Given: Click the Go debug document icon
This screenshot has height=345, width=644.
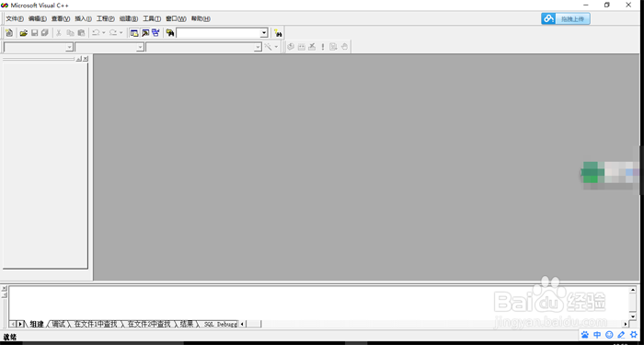Looking at the screenshot, I should point(333,47).
